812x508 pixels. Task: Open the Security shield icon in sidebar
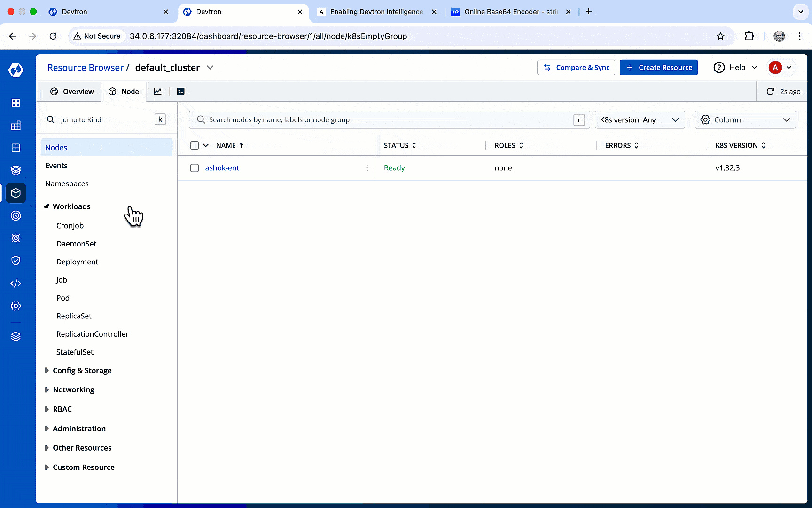(x=16, y=261)
